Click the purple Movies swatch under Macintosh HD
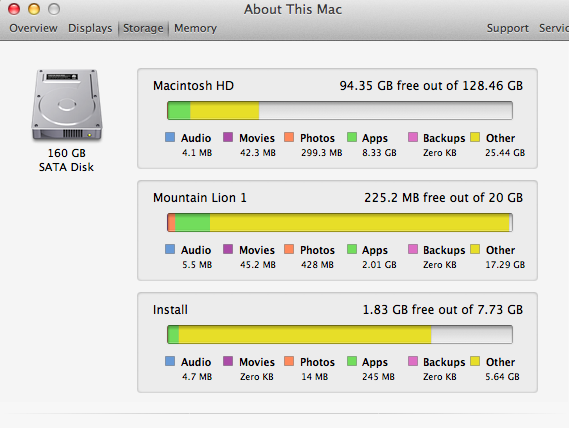This screenshot has width=569, height=428. pyautogui.click(x=228, y=137)
